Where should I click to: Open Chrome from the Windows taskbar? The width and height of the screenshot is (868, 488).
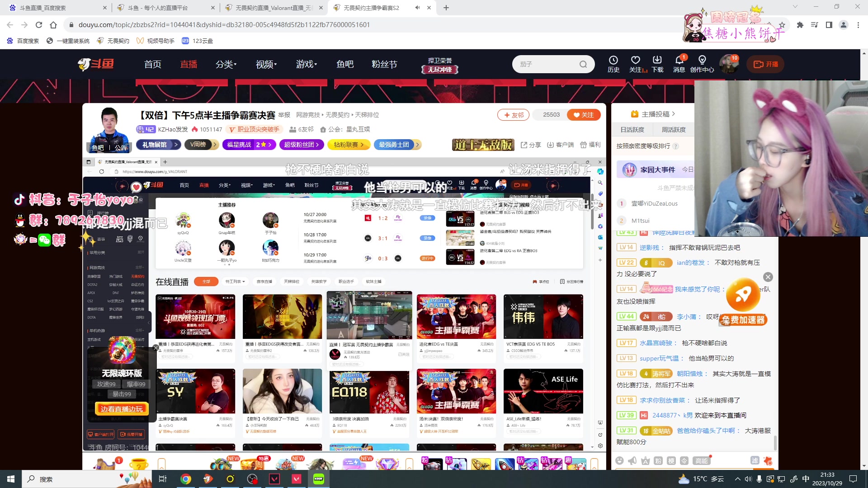186,479
